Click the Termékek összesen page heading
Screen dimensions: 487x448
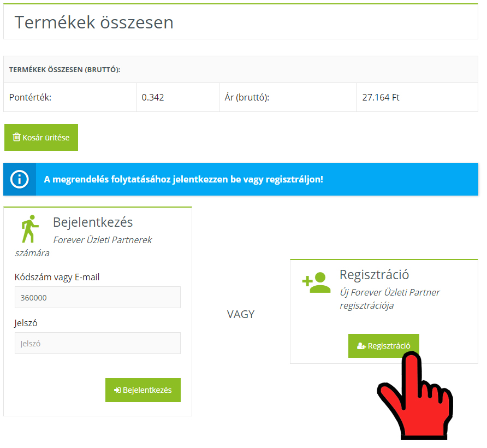[x=94, y=22]
